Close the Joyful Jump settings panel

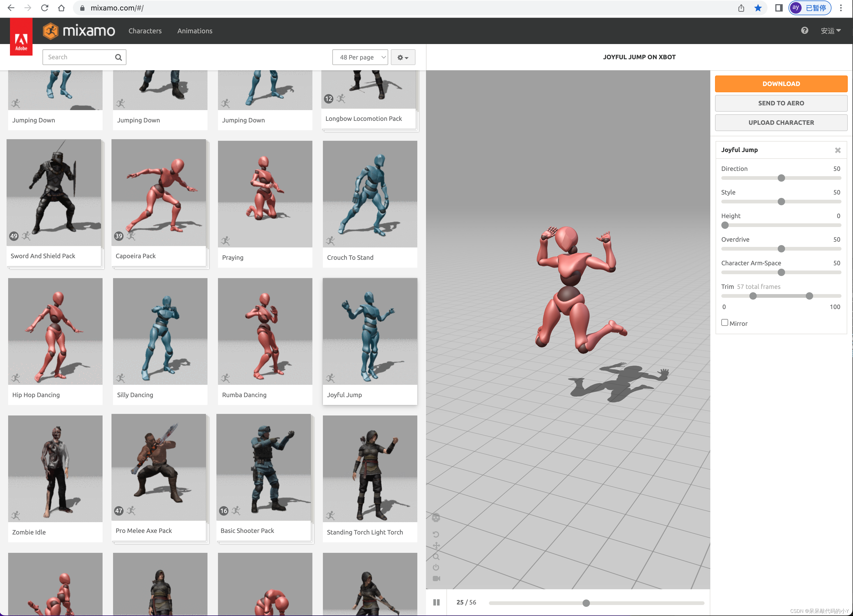[838, 150]
